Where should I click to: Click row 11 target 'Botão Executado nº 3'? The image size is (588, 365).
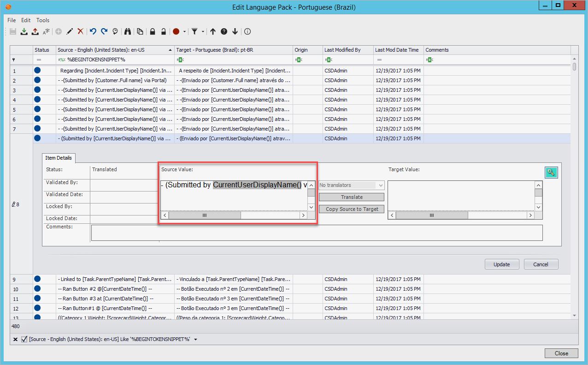point(234,299)
